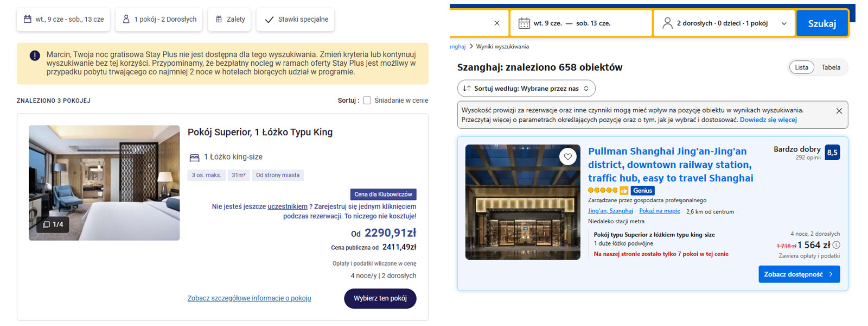Viewport: 868px width, 326px height.
Task: Click the price info icon next to 1 564 zł
Action: click(836, 245)
